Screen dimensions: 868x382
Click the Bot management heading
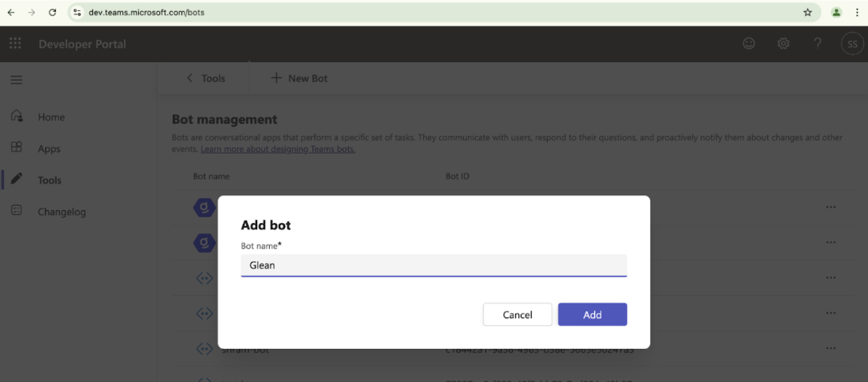225,119
